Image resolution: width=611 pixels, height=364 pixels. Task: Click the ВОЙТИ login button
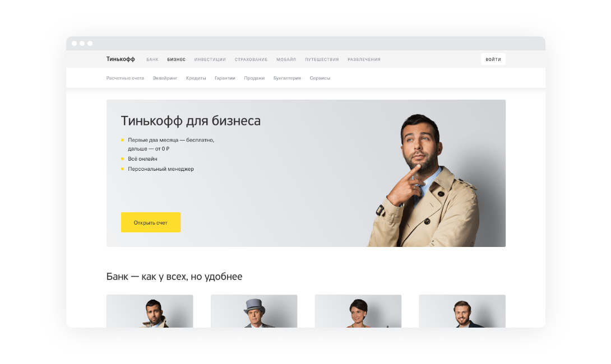(493, 59)
